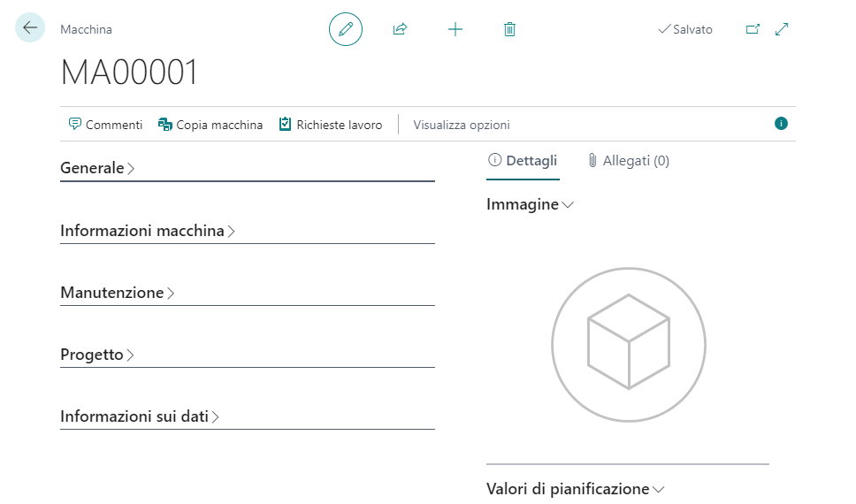Expand the Manutenzione section
Image resolution: width=856 pixels, height=504 pixels.
117,293
